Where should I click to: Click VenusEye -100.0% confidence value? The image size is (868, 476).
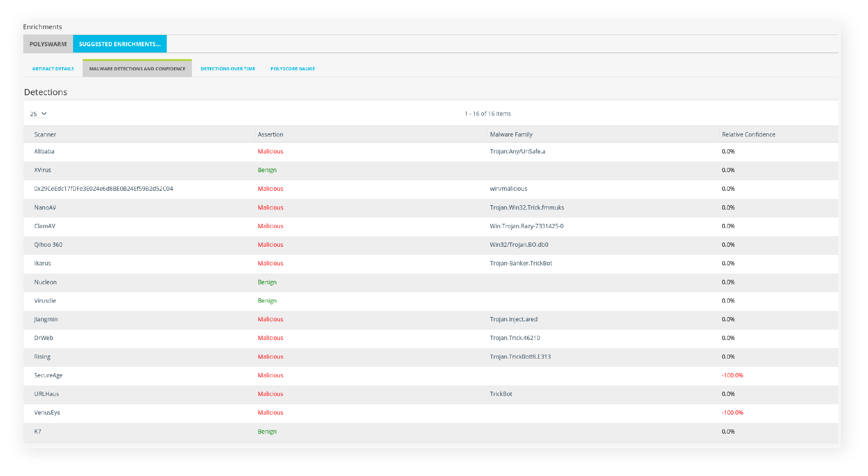coord(732,413)
